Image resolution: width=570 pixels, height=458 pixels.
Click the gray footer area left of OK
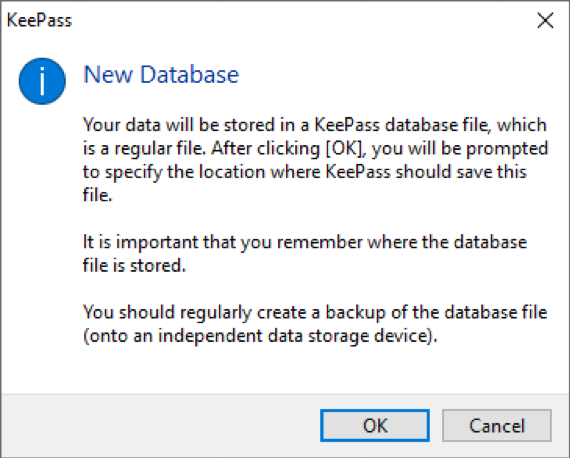coord(160,426)
